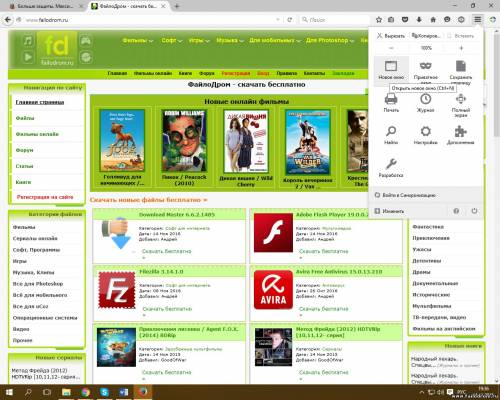
Task: Reload the current page
Action: pos(290,20)
